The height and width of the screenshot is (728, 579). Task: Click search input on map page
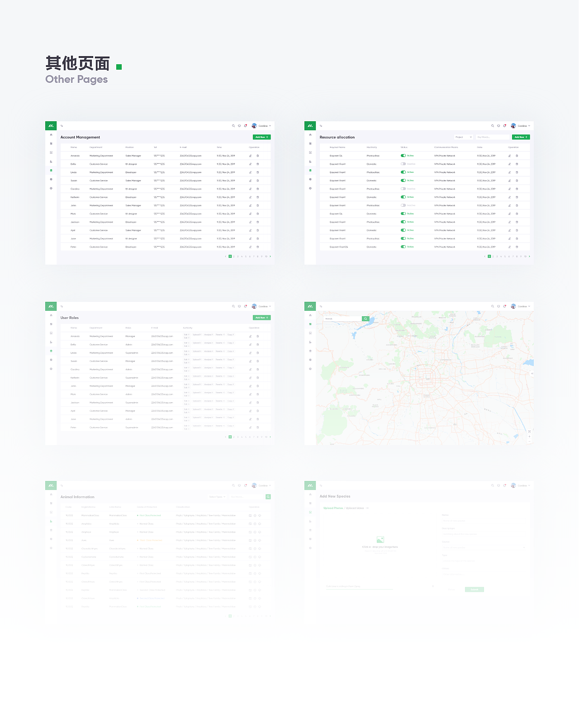pos(343,319)
